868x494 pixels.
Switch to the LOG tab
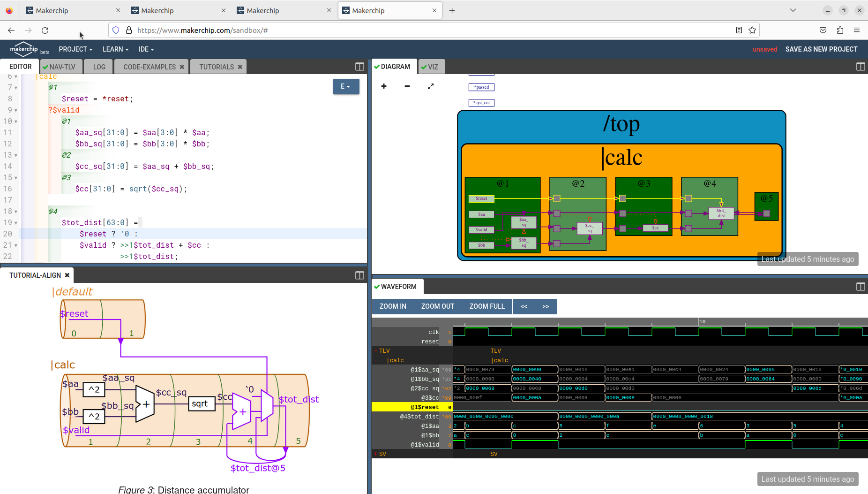coord(98,66)
